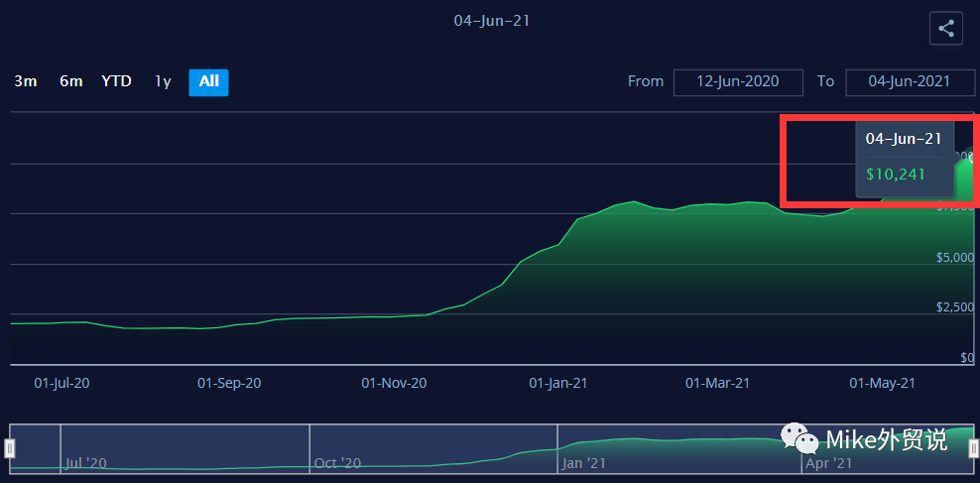This screenshot has width=980, height=483.
Task: Click the right navigator handle
Action: point(973,448)
